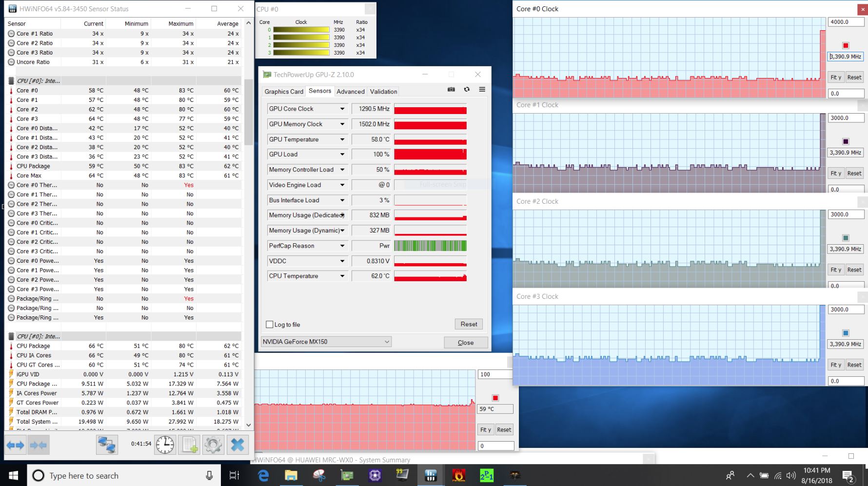
Task: Open HWiNFO sensor settings gear icon
Action: click(213, 445)
